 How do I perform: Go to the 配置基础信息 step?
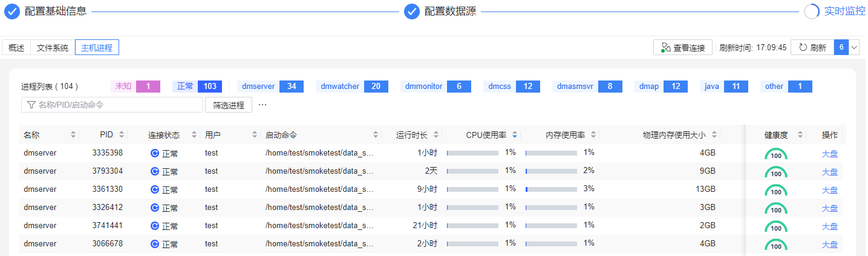click(x=55, y=11)
